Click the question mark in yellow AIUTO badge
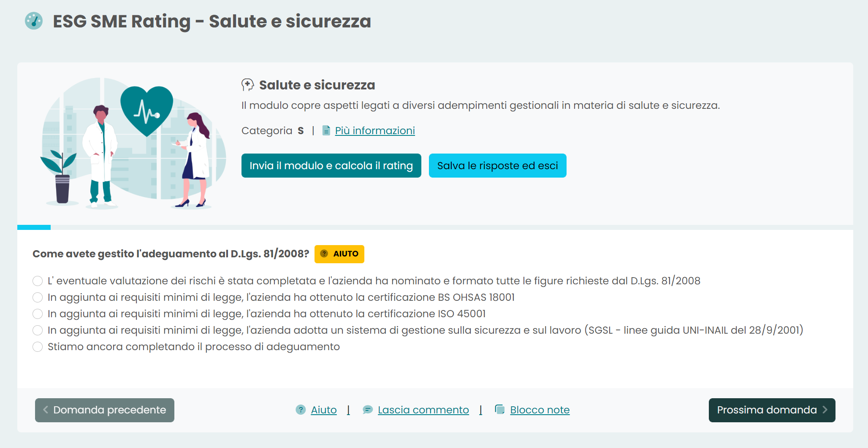This screenshot has width=868, height=448. (324, 254)
